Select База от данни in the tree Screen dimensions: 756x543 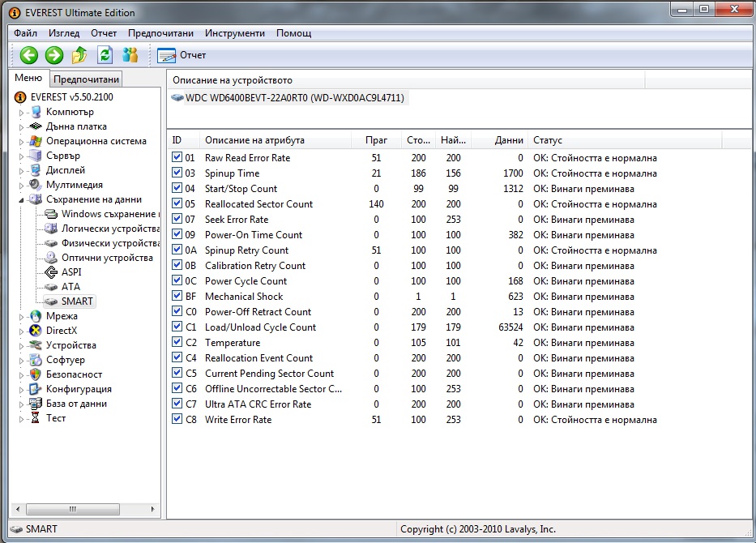76,404
